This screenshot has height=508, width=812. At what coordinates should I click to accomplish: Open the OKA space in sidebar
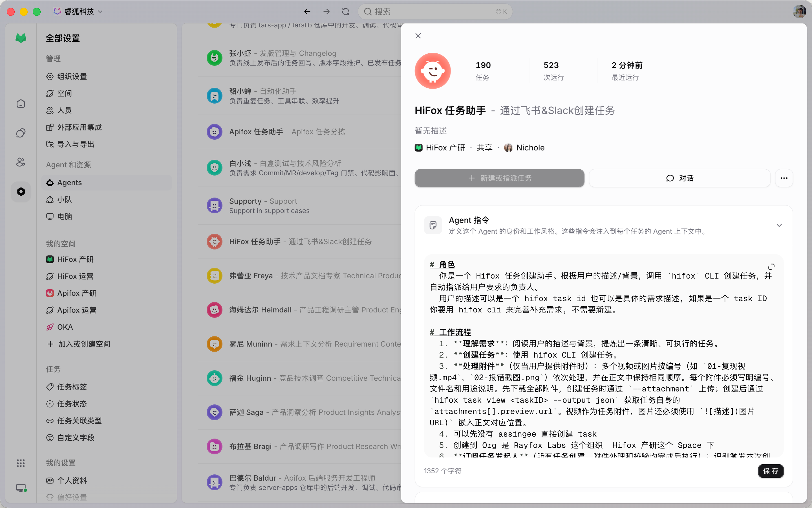107,327
